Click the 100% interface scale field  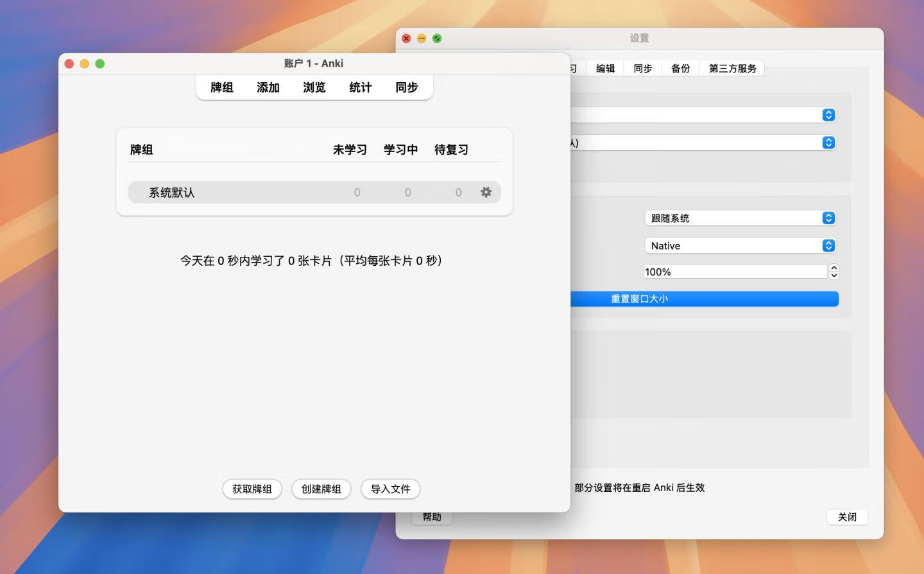(735, 272)
